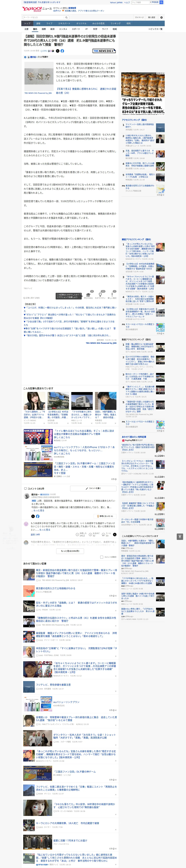
Task: Click the 声明発表 dropdown next to web search
Action: [x=154, y=2]
